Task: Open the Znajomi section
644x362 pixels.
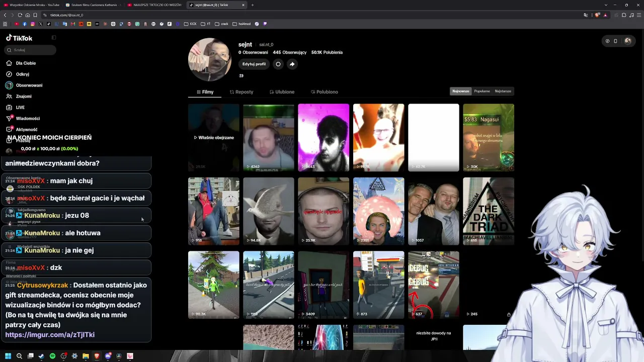Action: coord(19,97)
